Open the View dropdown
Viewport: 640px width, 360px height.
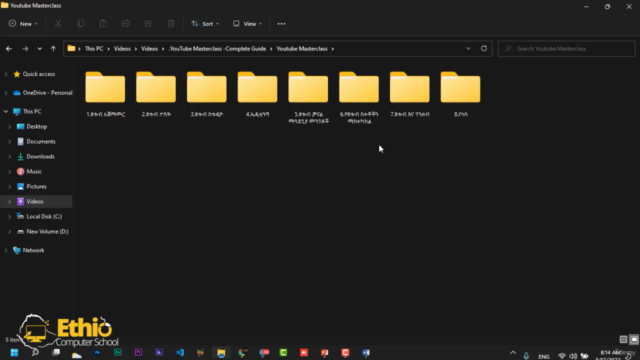point(247,24)
